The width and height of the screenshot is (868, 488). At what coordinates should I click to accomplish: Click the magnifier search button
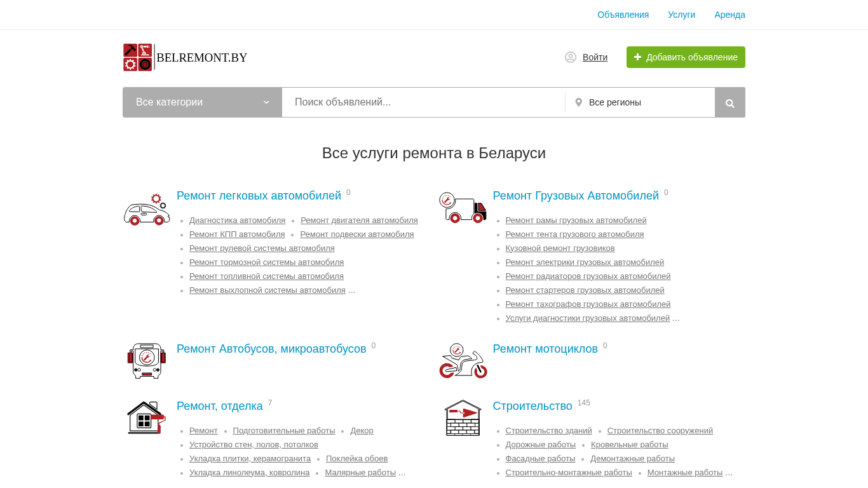click(729, 103)
